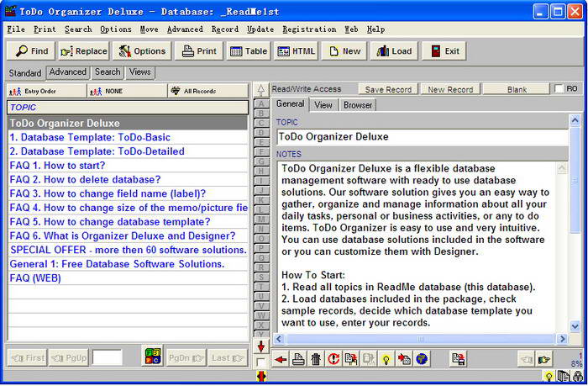Click the PgDn navigation button

click(x=186, y=358)
